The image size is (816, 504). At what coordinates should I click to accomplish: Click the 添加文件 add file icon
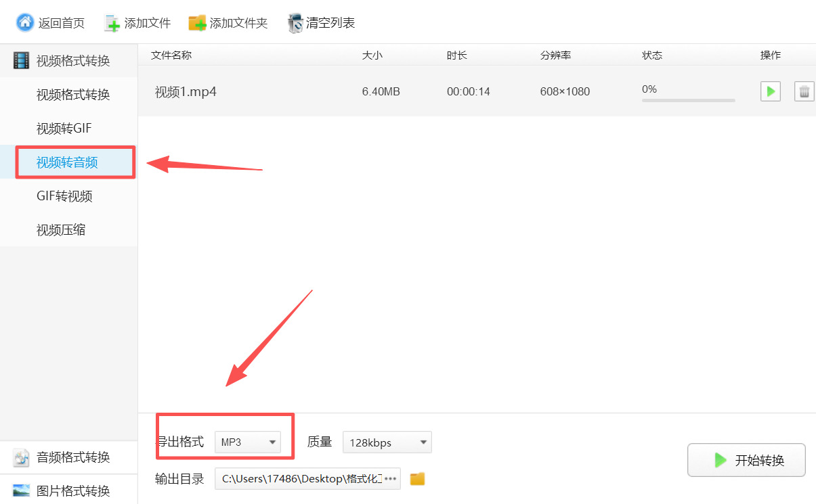(112, 23)
